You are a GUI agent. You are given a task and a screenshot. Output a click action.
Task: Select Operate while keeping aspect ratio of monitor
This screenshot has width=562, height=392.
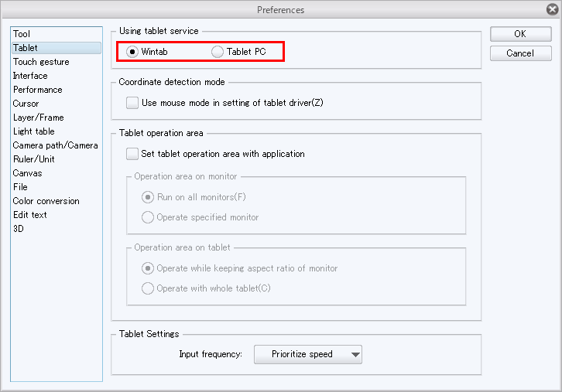tap(148, 268)
